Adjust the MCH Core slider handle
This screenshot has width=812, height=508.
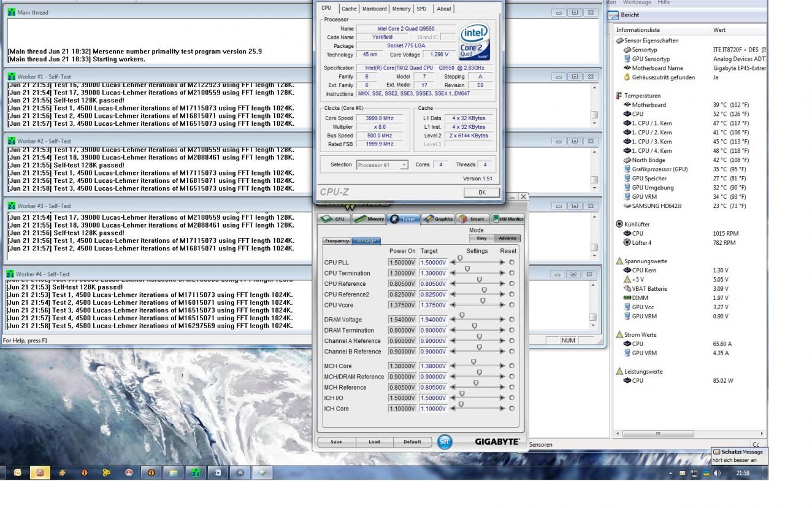tap(474, 361)
